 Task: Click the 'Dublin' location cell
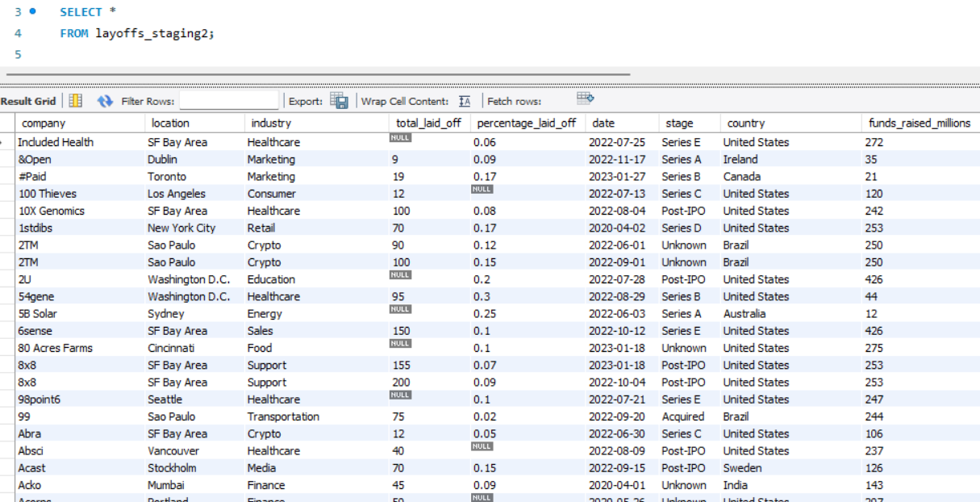click(x=194, y=160)
